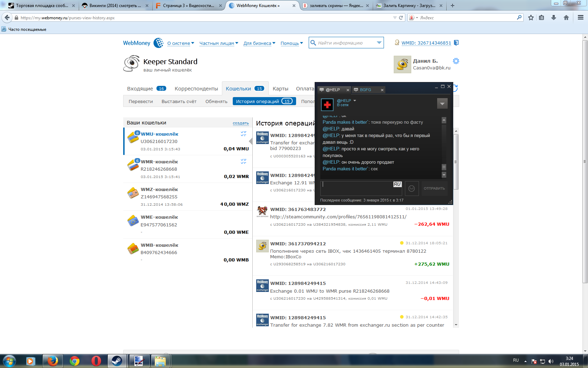Go to Firefox home page icon

point(566,18)
